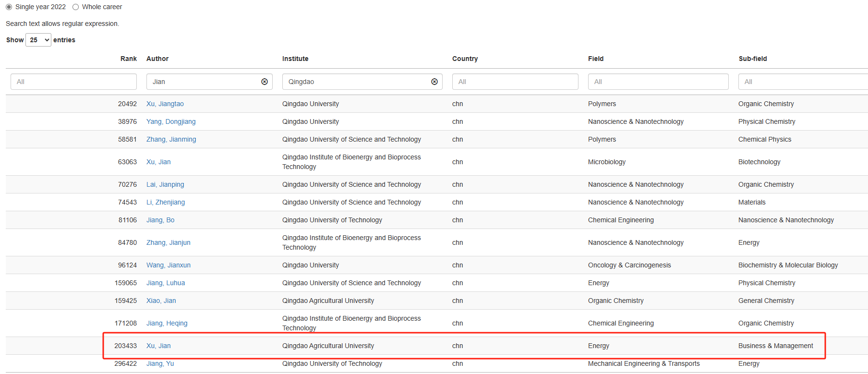Open author link 'Zhang, Jianjun'
The image size is (868, 374).
[x=169, y=242]
